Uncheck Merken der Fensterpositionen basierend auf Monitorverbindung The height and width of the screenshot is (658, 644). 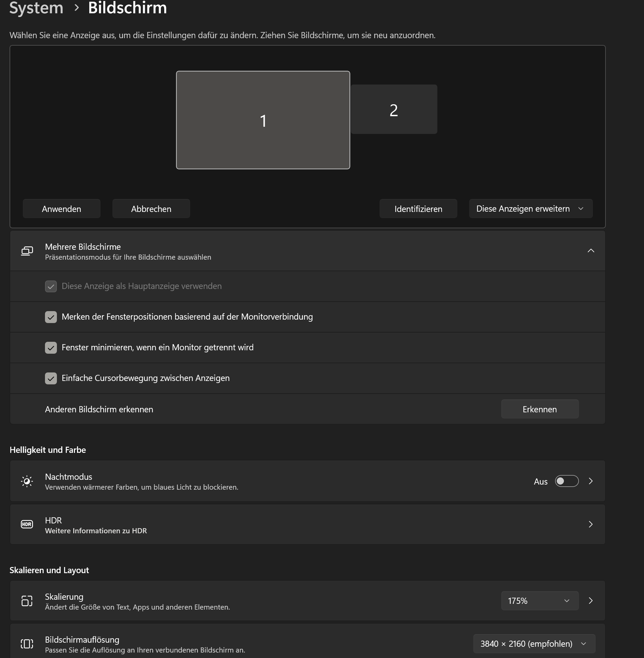(51, 317)
